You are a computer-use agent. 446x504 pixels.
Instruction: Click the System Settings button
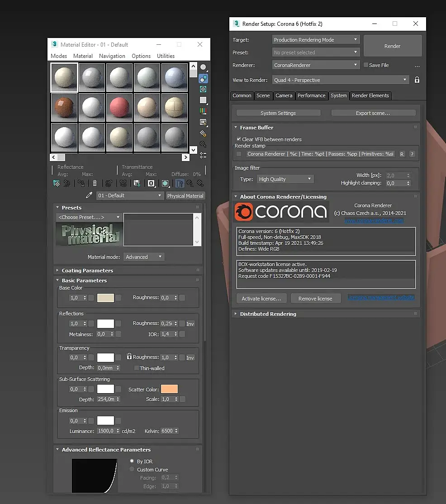click(x=278, y=113)
